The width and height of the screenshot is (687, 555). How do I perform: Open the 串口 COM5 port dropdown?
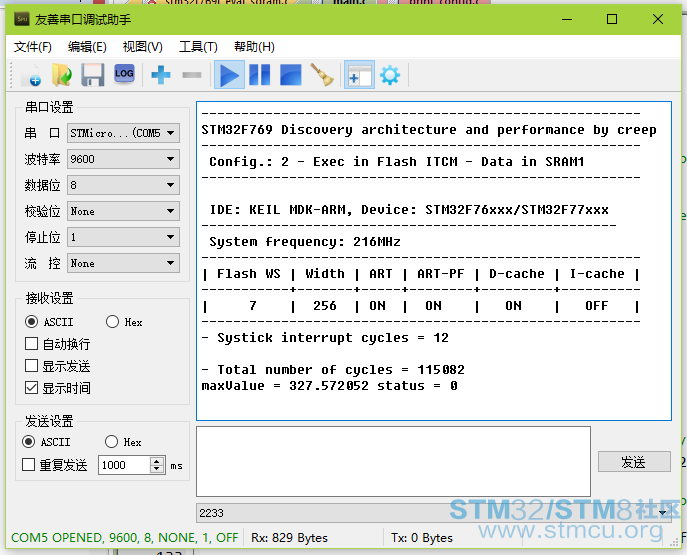coord(123,133)
